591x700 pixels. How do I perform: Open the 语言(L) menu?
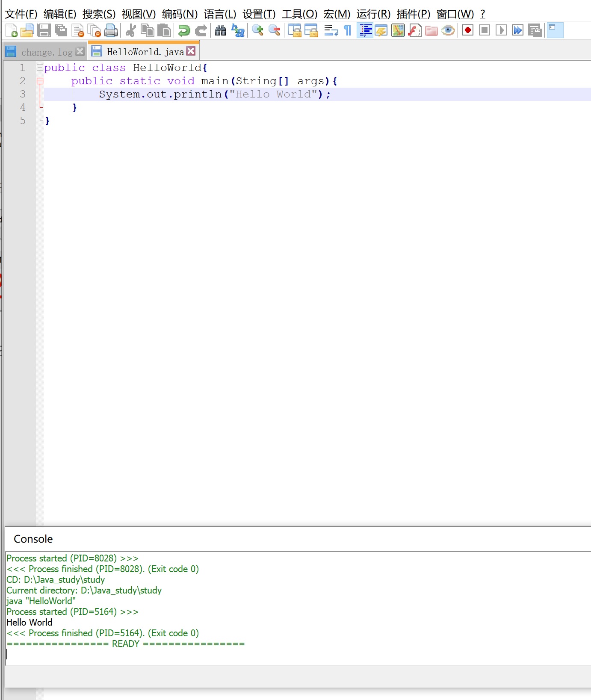[x=220, y=14]
